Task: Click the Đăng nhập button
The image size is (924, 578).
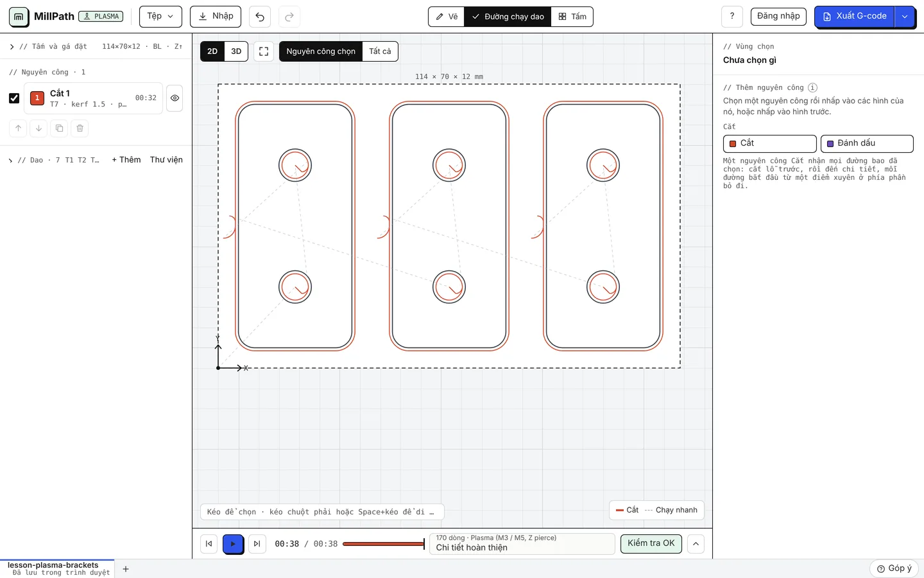Action: [x=778, y=16]
